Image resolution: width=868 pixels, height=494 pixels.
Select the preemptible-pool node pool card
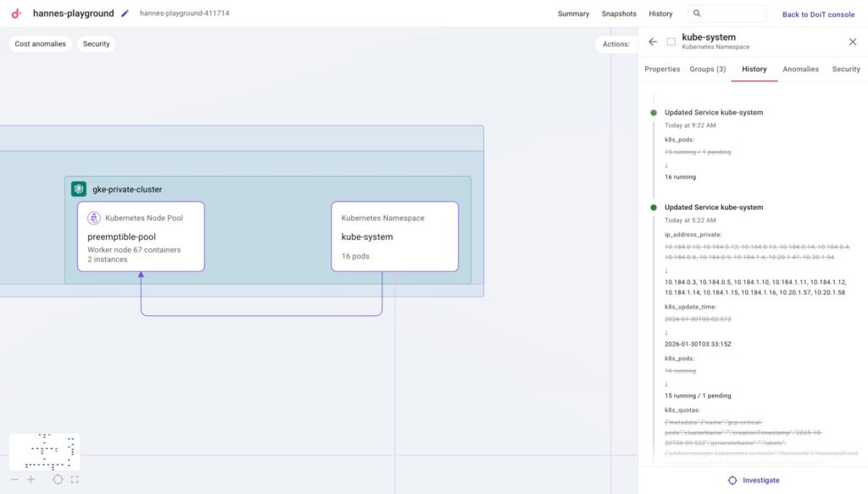[141, 236]
